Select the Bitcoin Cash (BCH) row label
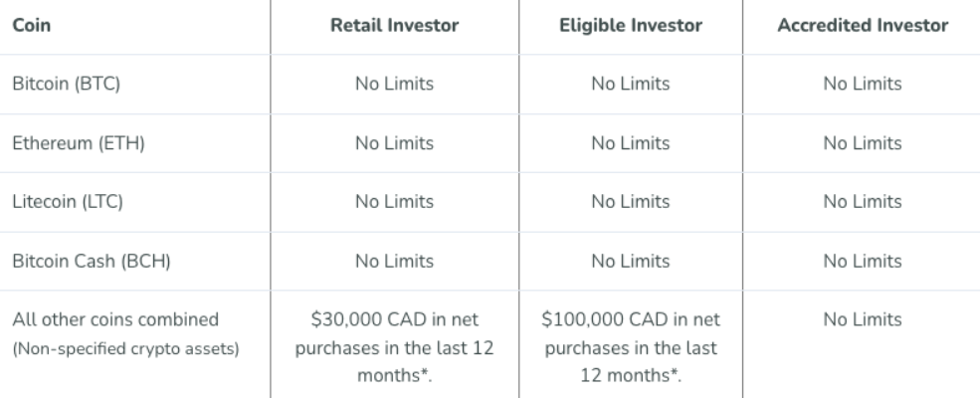 point(92,261)
